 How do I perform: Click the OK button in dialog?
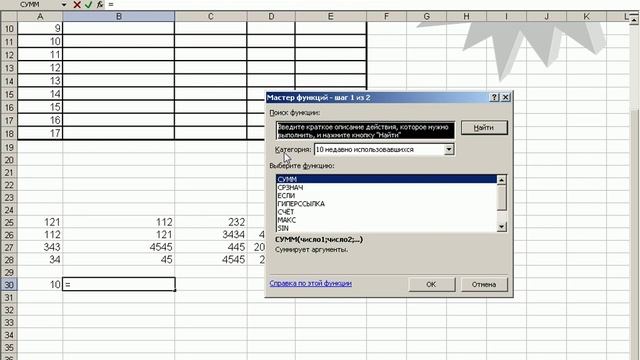(x=431, y=284)
